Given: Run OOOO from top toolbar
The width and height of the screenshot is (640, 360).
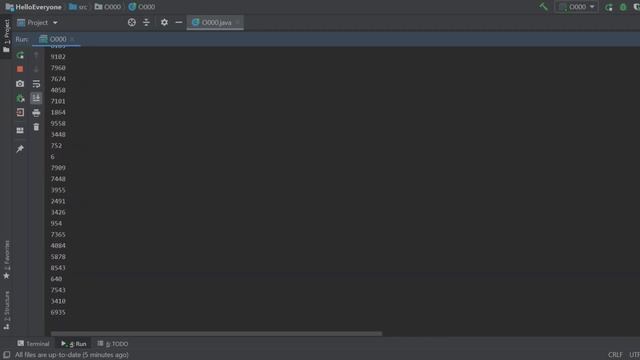Looking at the screenshot, I should pyautogui.click(x=609, y=7).
